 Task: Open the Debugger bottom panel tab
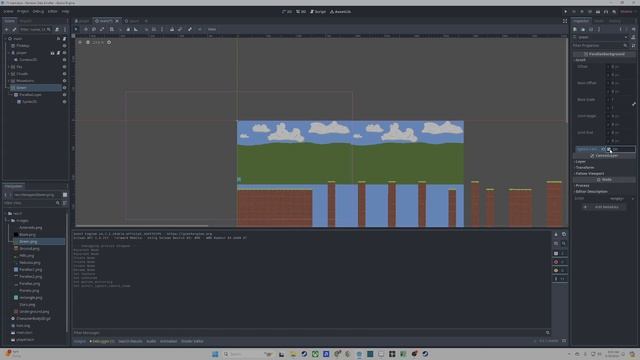(x=102, y=341)
